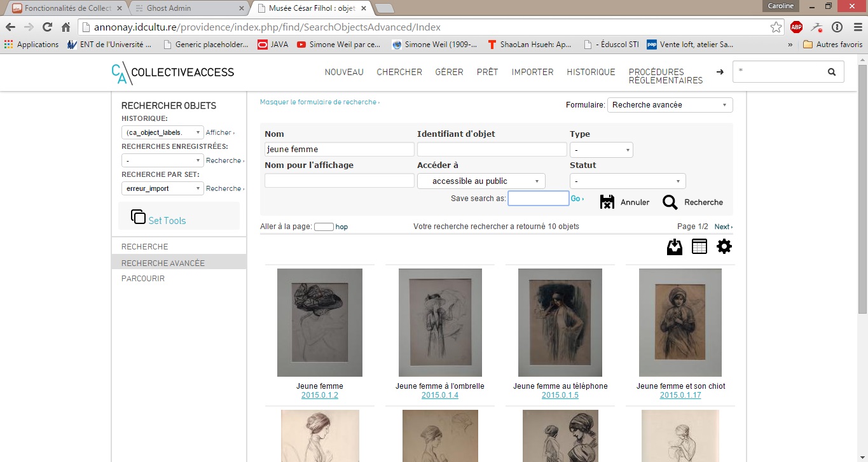Image resolution: width=868 pixels, height=462 pixels.
Task: Click Afficher link next to Historique
Action: [219, 133]
